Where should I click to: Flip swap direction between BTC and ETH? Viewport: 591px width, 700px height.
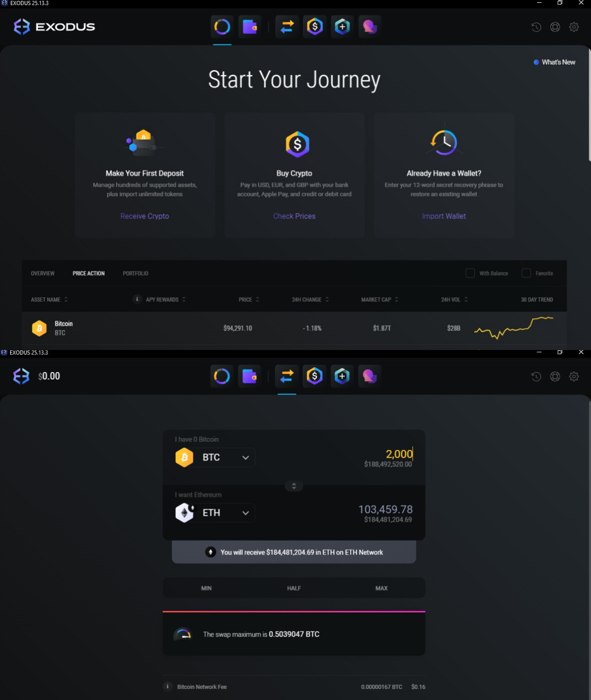tap(294, 486)
